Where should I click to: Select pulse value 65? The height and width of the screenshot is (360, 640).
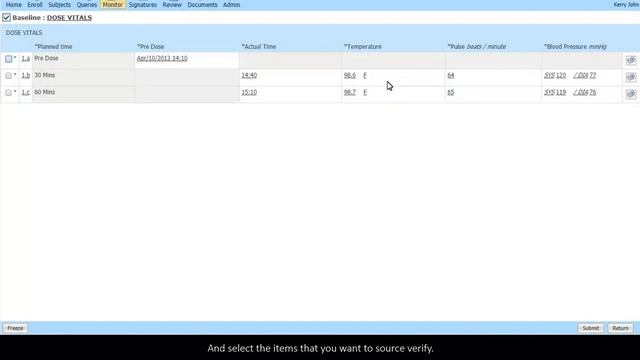[451, 93]
